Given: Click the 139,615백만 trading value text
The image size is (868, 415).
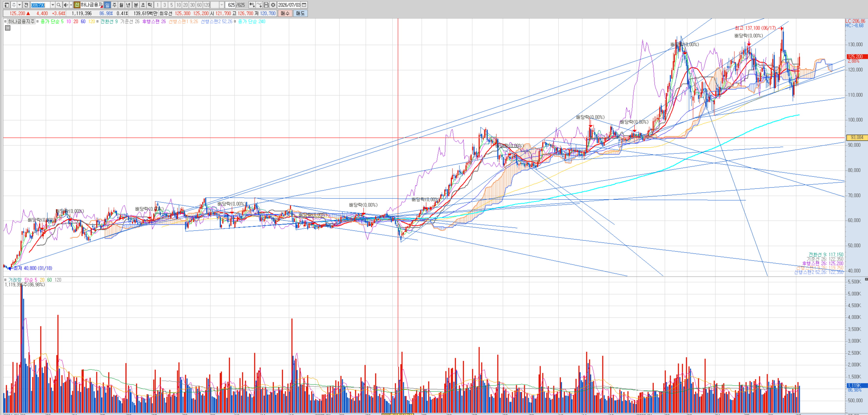Looking at the screenshot, I should pos(146,13).
